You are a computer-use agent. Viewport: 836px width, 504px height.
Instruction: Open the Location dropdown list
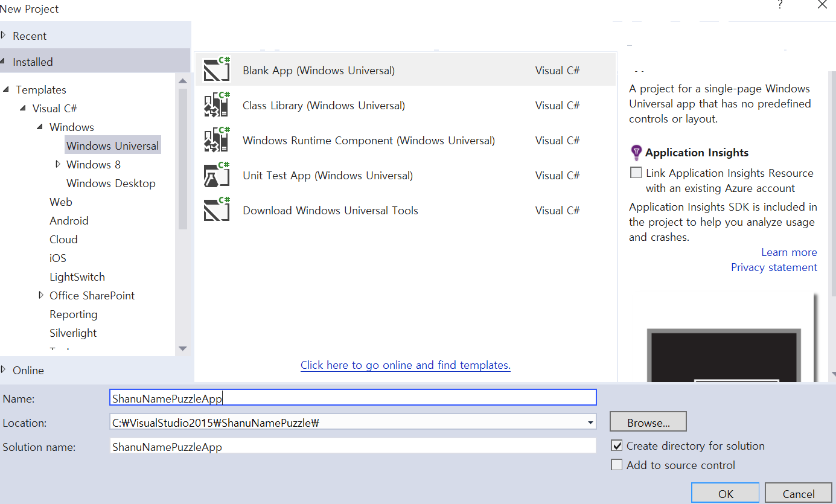point(590,423)
